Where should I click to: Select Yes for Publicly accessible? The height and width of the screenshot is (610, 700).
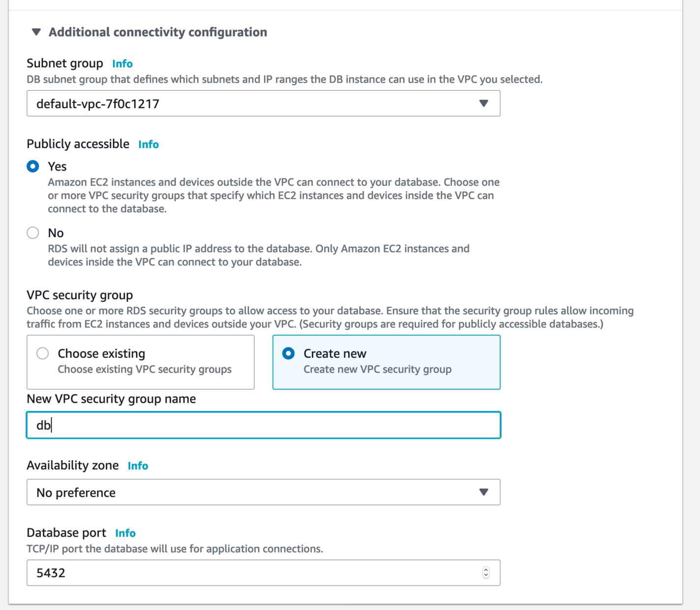coord(33,167)
